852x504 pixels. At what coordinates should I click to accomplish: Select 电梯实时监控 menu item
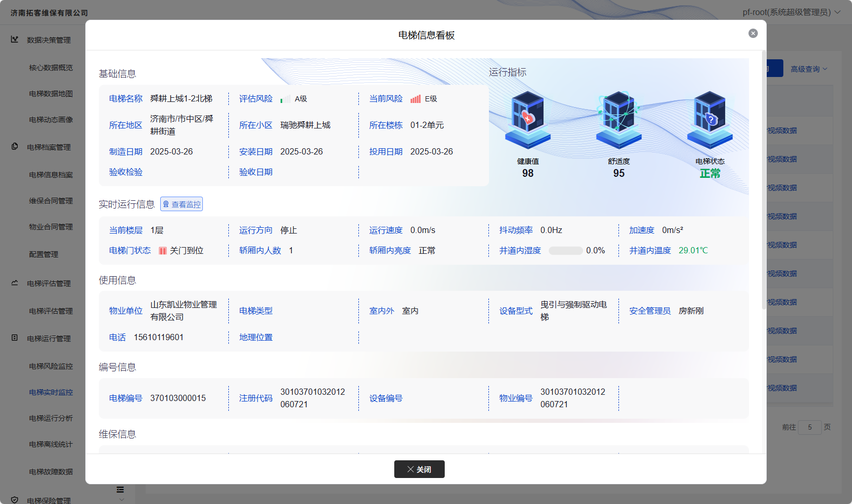(x=51, y=392)
